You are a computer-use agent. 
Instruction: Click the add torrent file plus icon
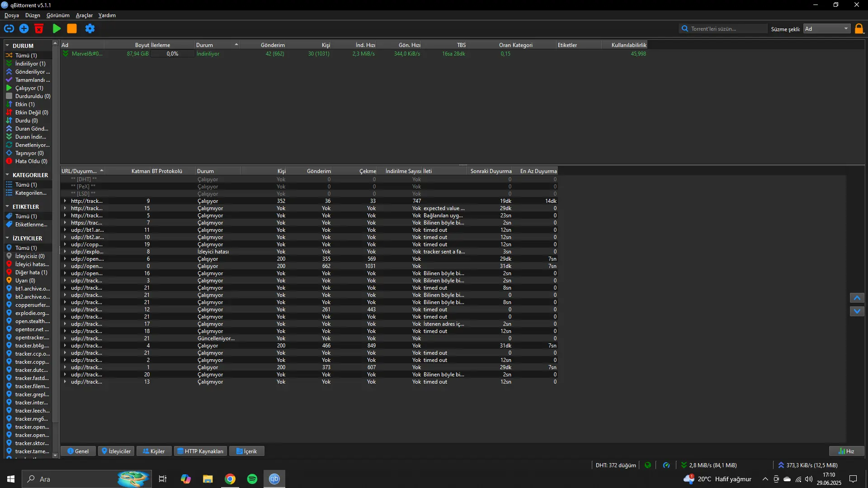pyautogui.click(x=24, y=28)
